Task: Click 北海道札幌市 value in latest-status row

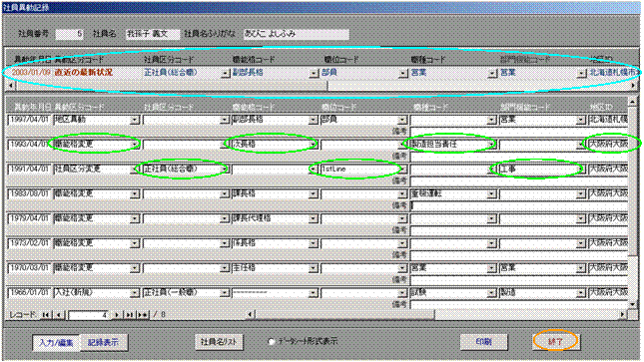Action: 615,73
